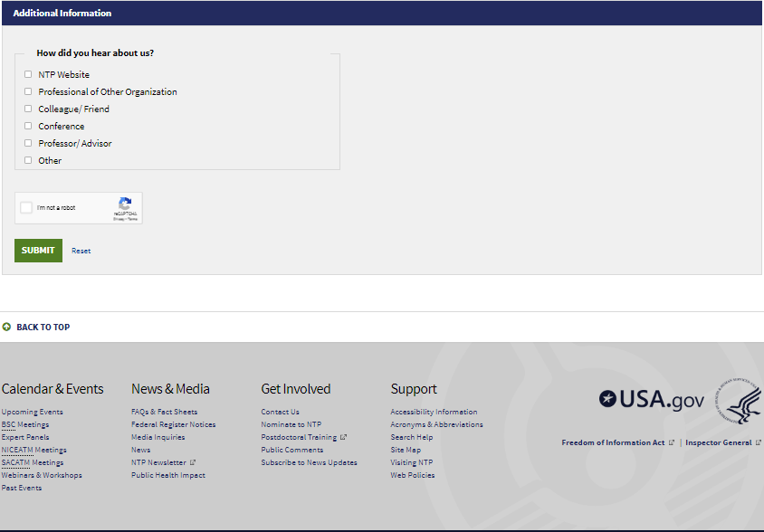Go to Nominate to NTP
Screen dimensions: 764x532
tap(291, 424)
